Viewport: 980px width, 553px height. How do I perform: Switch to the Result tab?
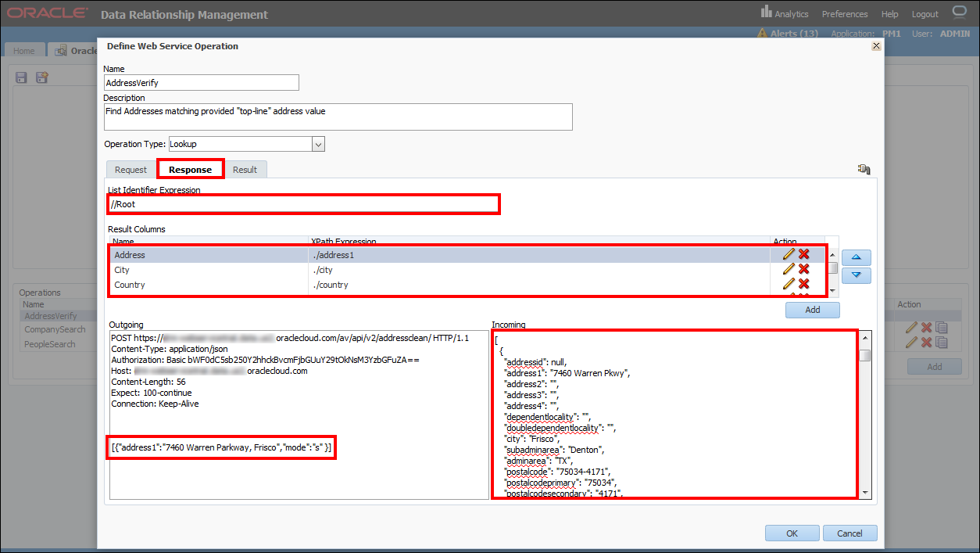point(245,170)
